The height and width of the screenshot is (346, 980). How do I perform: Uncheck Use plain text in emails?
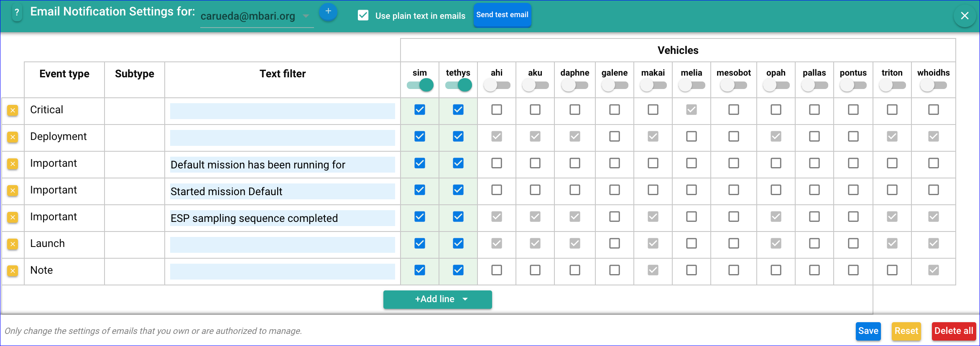point(363,16)
